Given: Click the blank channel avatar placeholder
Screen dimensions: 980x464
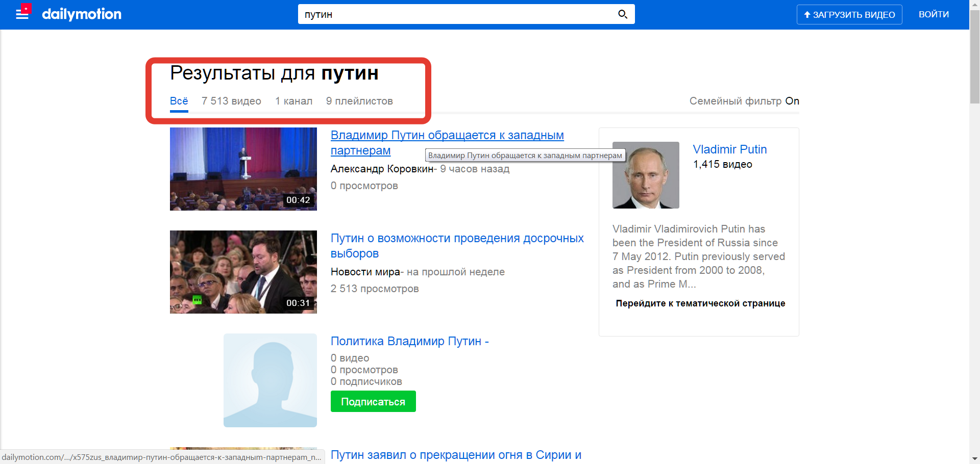Looking at the screenshot, I should tap(270, 380).
